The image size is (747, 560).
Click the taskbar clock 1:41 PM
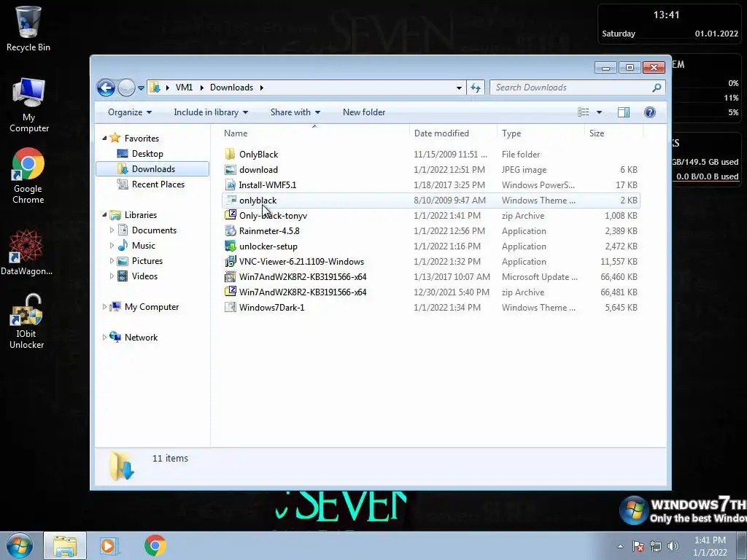710,546
